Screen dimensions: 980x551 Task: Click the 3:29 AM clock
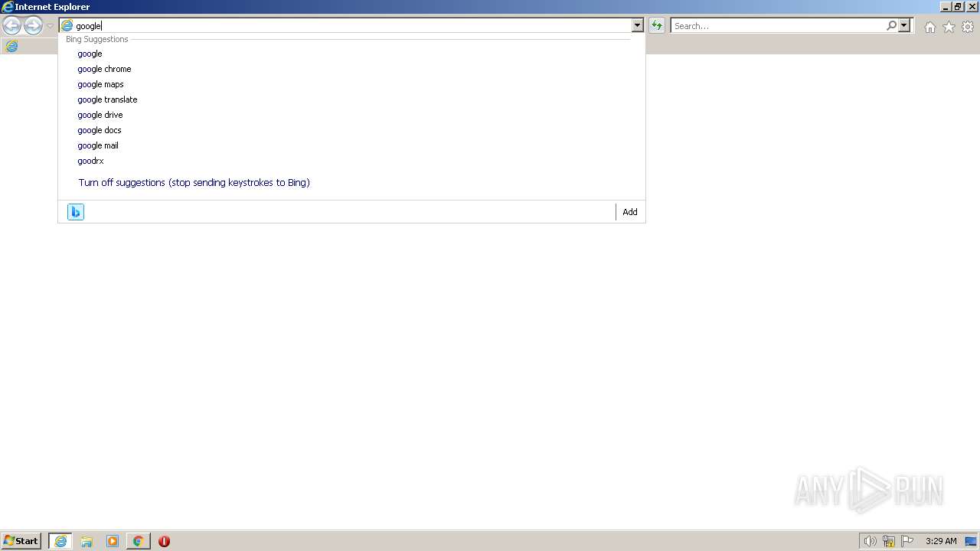pos(941,541)
